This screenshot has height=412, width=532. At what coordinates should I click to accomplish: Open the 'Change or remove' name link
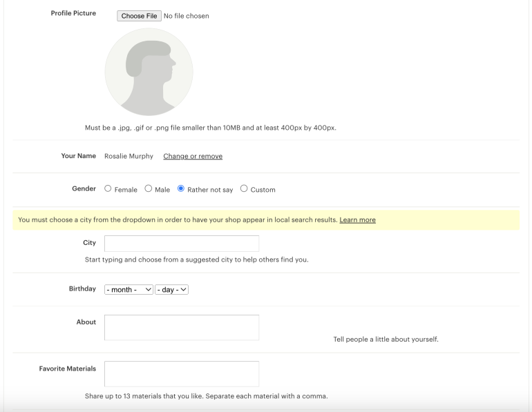point(193,156)
